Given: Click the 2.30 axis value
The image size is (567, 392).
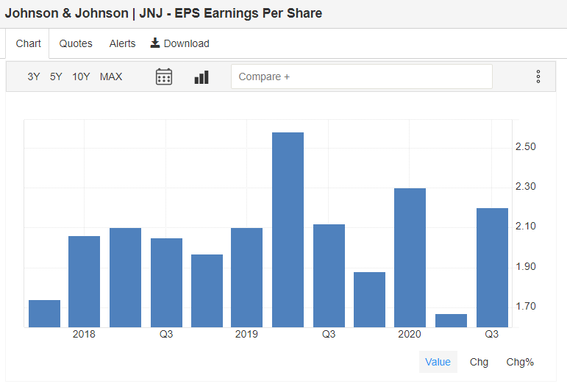Looking at the screenshot, I should click(x=525, y=187).
